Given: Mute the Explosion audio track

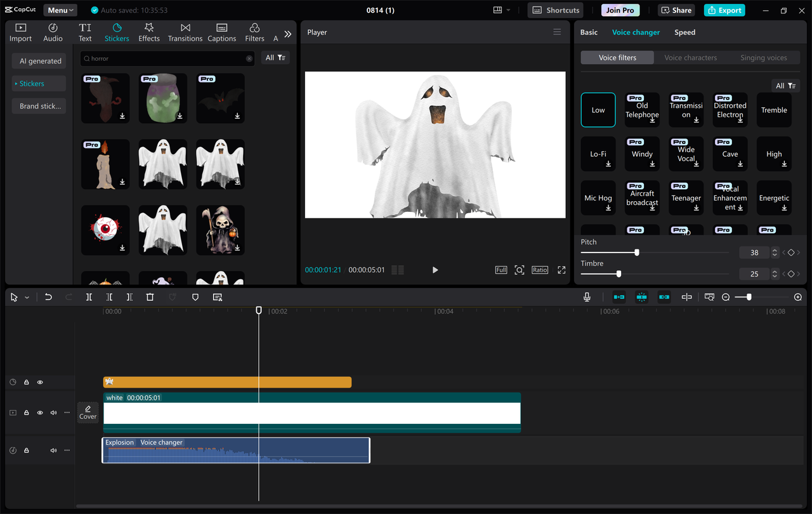Looking at the screenshot, I should (x=53, y=450).
